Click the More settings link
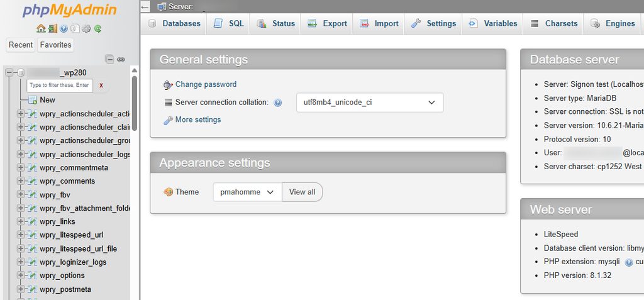The height and width of the screenshot is (300, 644). 198,119
